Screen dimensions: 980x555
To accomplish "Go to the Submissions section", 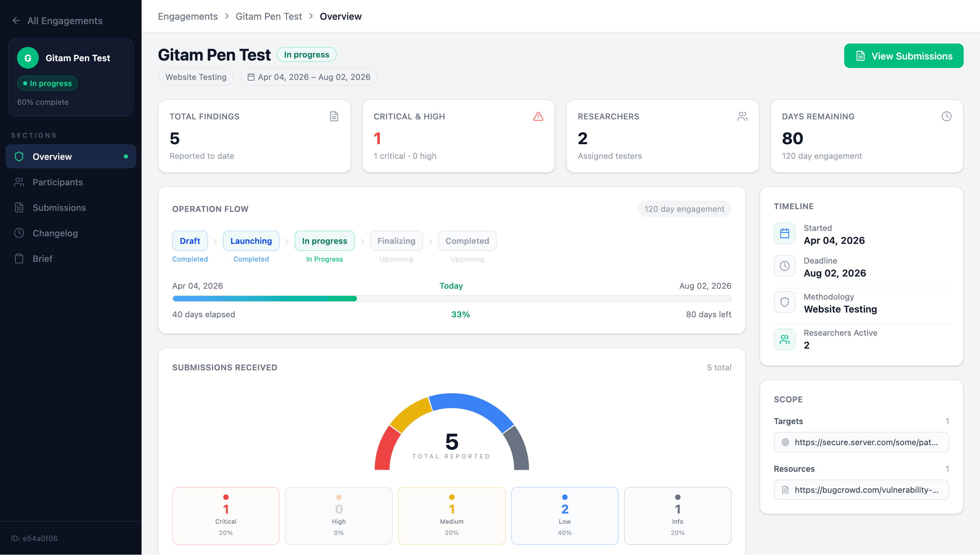I will 70,208.
